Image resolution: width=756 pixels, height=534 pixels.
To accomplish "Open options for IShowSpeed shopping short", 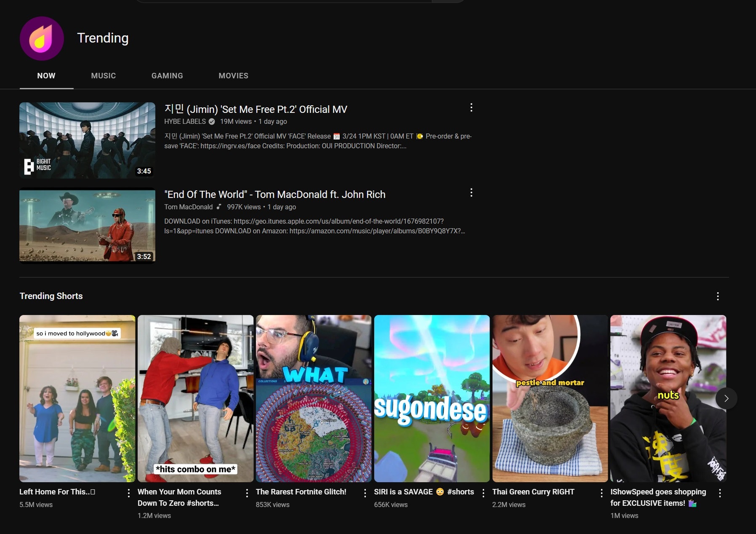I will 720,493.
